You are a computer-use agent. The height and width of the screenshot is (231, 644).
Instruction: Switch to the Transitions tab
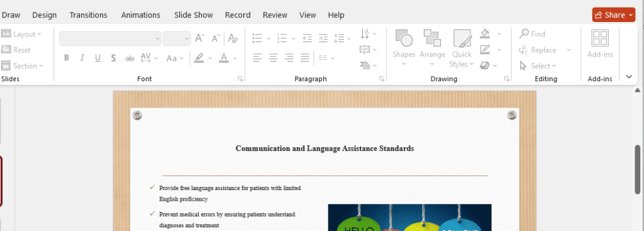tap(88, 15)
